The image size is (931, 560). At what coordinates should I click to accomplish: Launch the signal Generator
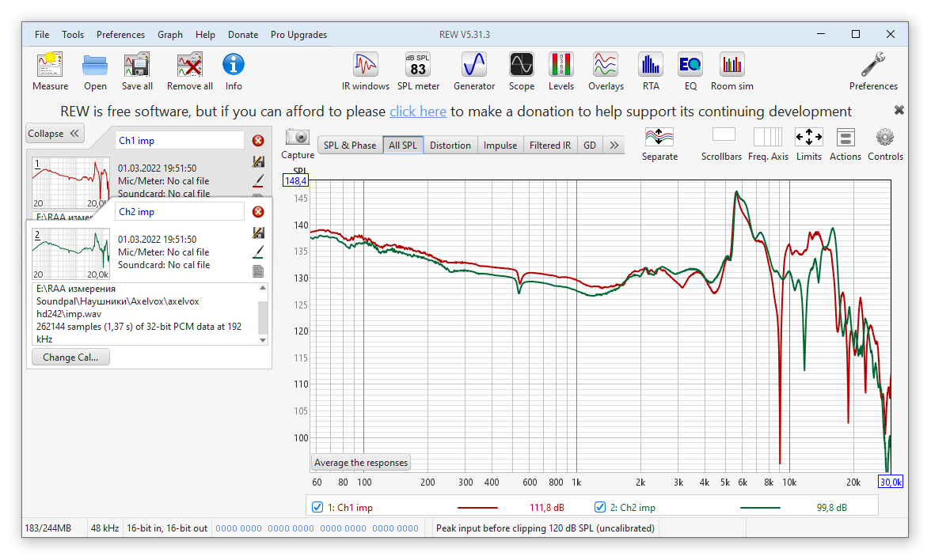[474, 65]
